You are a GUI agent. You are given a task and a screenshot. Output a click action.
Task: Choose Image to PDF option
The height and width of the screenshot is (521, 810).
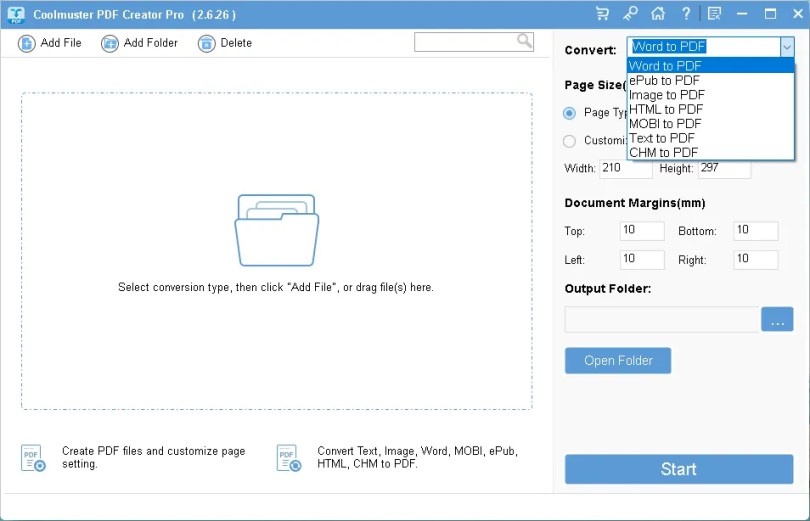pos(711,95)
